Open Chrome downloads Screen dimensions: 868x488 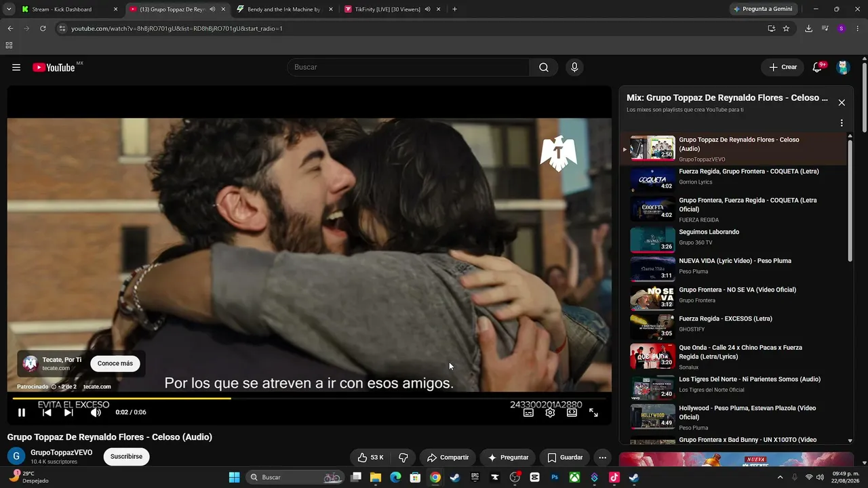pyautogui.click(x=808, y=28)
